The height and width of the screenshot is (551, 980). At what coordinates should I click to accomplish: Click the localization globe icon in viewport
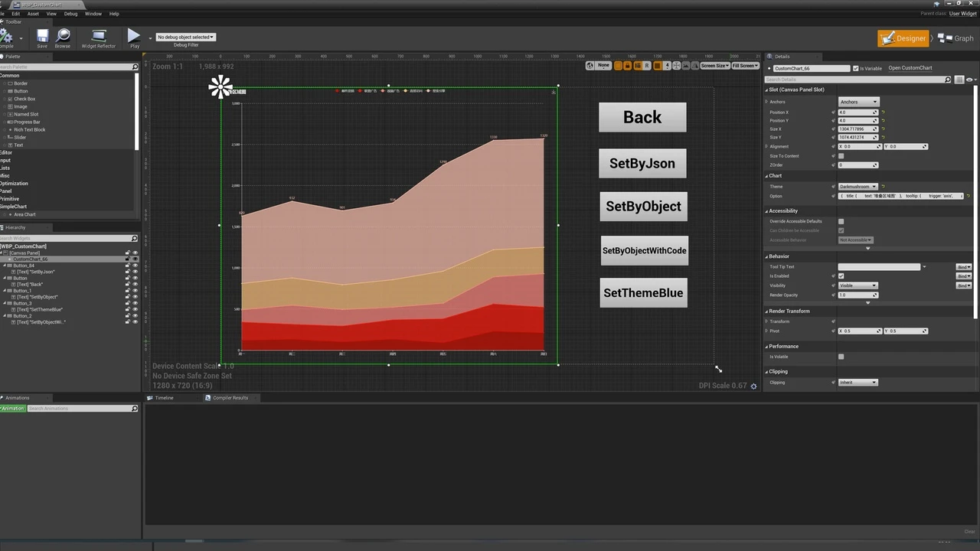[x=591, y=66]
